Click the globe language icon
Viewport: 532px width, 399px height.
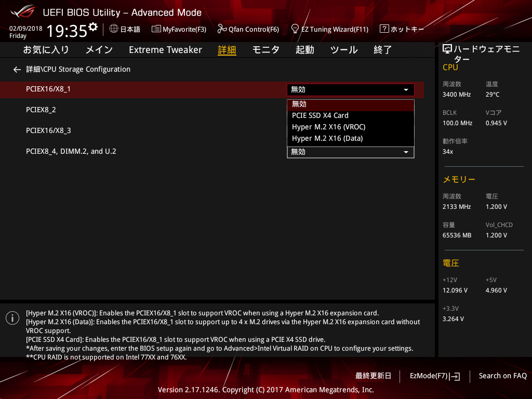tap(114, 29)
